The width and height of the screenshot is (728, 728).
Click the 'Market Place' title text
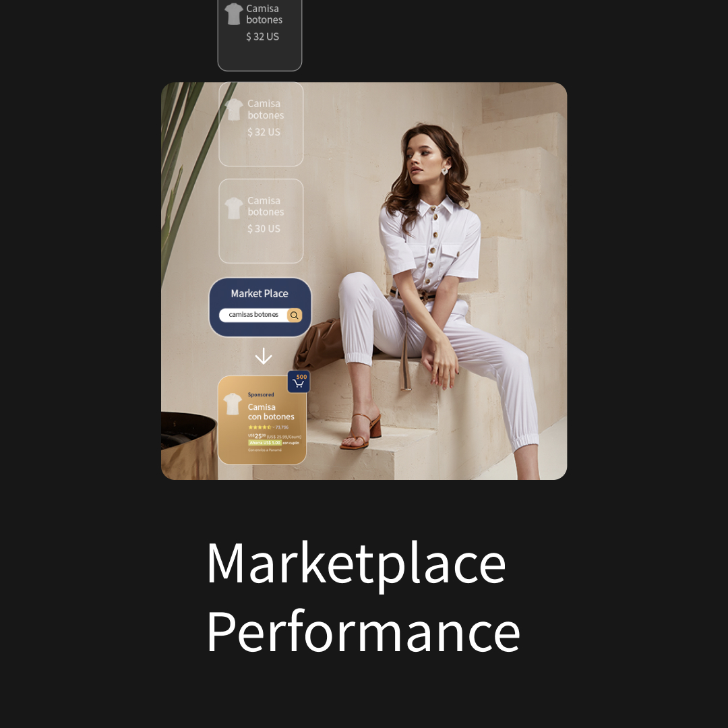coord(260,293)
